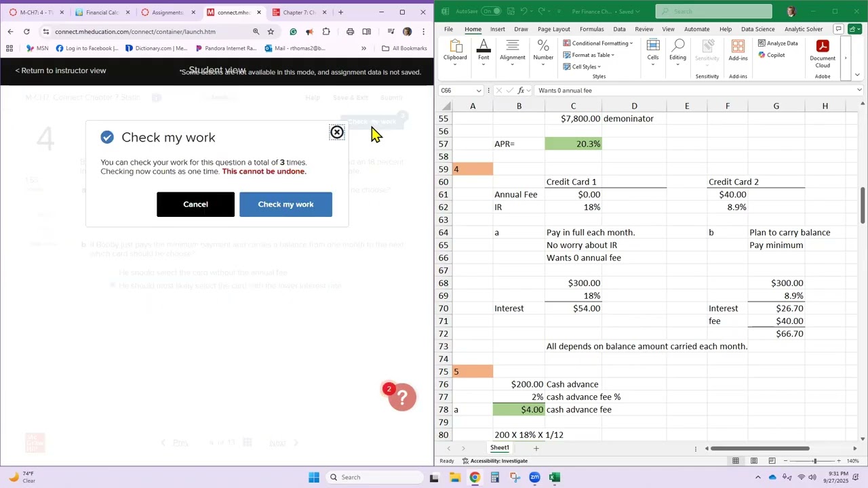Screen dimensions: 868x488
Task: Open Chrome three-dot menu
Action: tap(423, 31)
